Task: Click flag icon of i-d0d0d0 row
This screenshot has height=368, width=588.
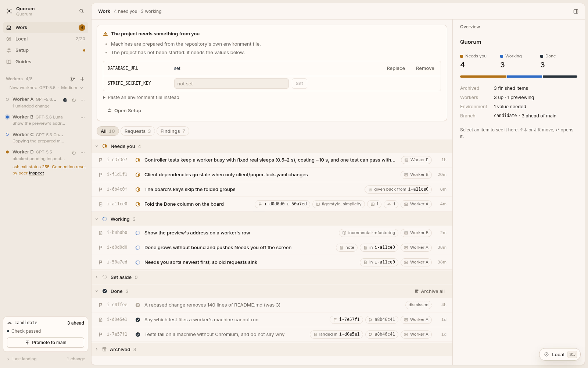Action: pyautogui.click(x=101, y=248)
